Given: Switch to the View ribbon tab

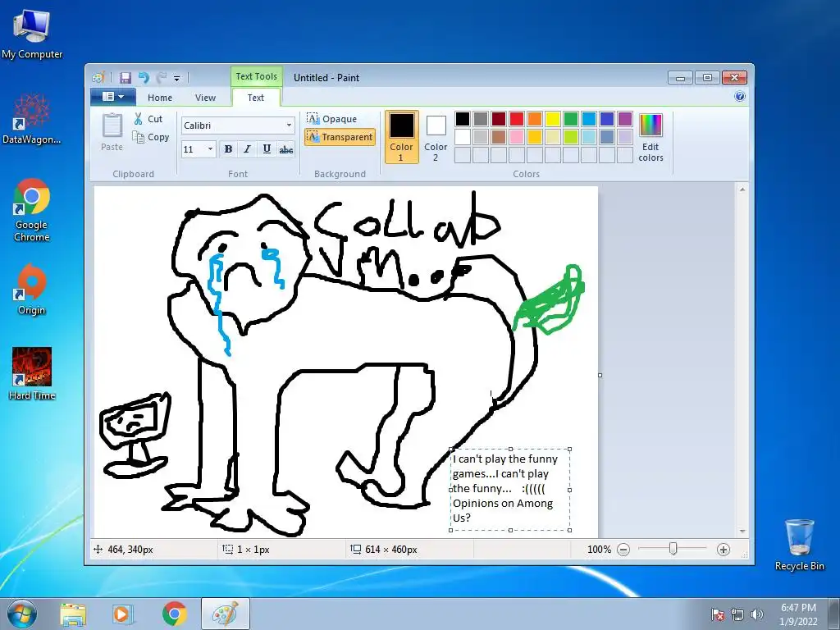Looking at the screenshot, I should (205, 98).
